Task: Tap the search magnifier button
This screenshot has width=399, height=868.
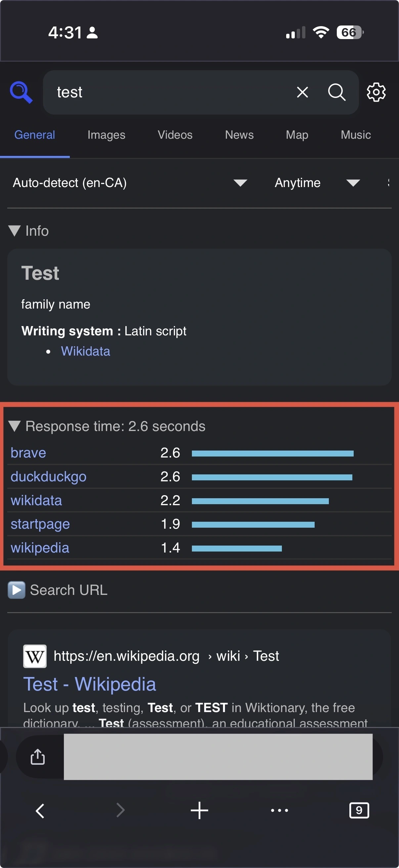Action: [x=336, y=92]
